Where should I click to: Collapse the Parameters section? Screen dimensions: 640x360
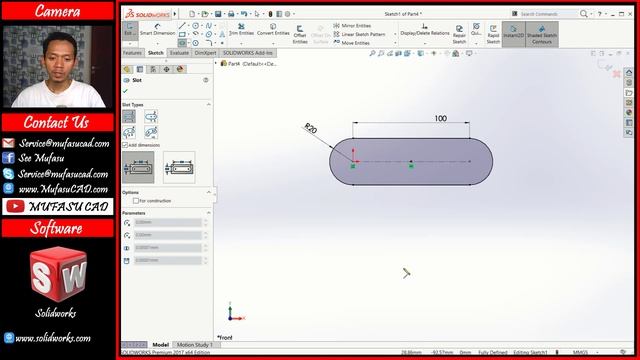click(209, 213)
